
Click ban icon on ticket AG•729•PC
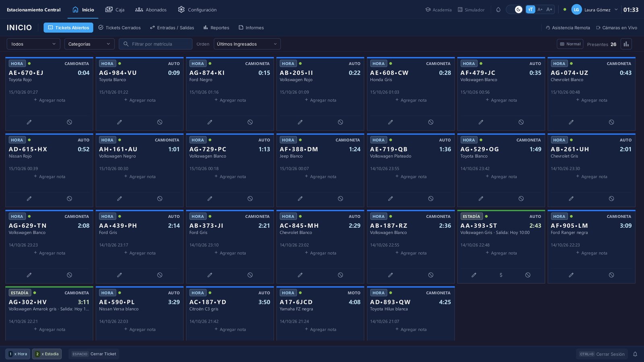(250, 198)
